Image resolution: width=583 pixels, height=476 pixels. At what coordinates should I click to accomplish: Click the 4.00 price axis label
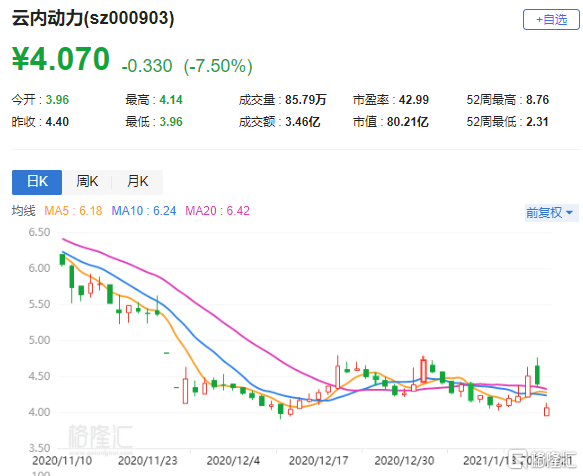[x=39, y=412]
